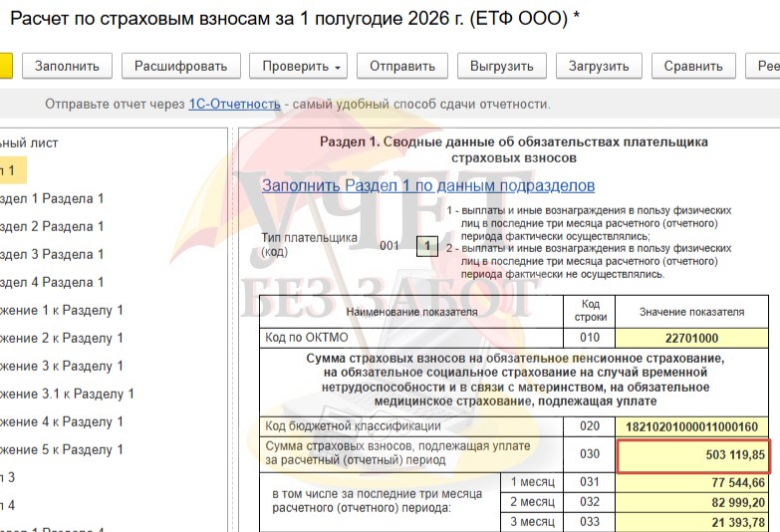
Task: Click the line code 010 cell
Action: 590,338
